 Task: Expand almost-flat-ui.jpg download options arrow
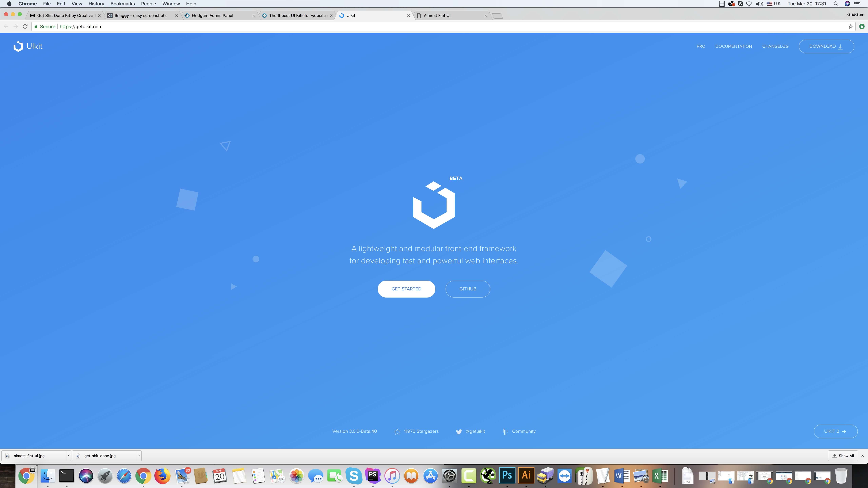pos(68,455)
